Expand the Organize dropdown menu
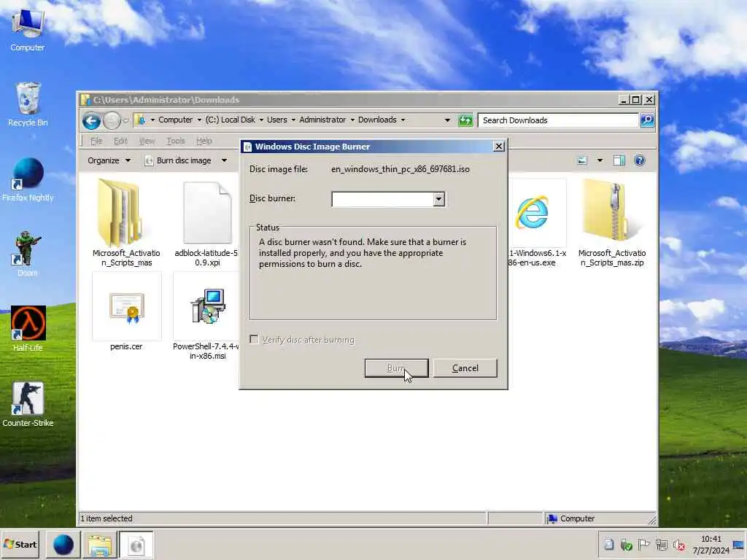747x560 pixels. [109, 160]
